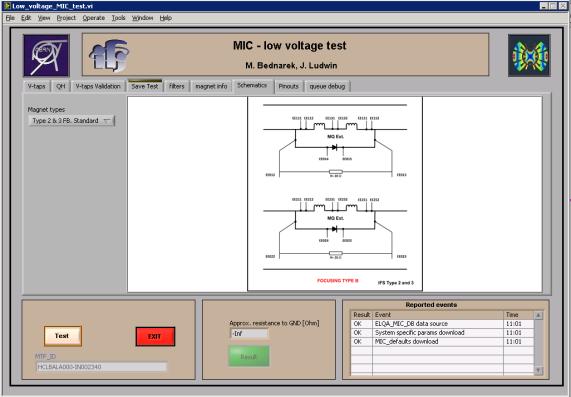Select the MIC_defaults download event row
This screenshot has width=571, height=397.
click(x=442, y=342)
